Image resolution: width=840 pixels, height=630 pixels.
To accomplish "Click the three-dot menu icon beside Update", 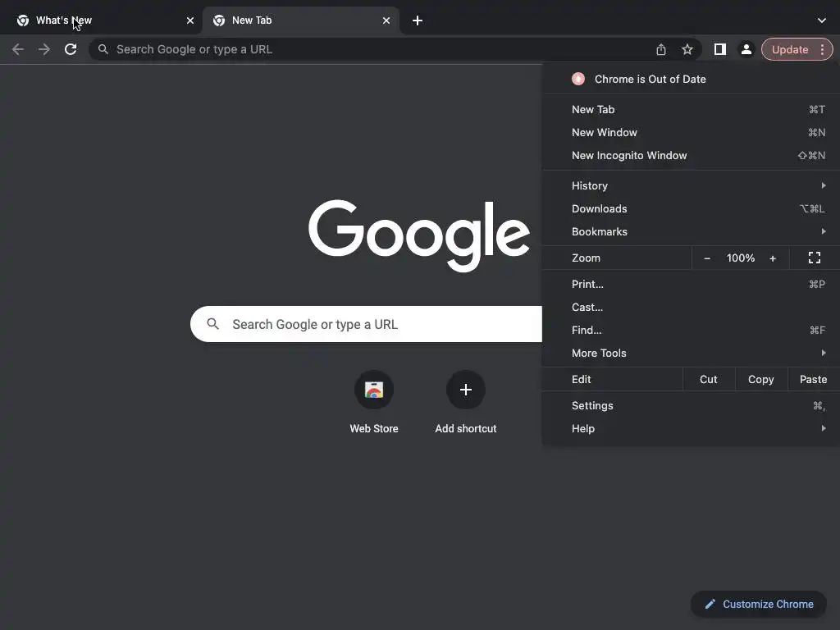I will click(822, 49).
